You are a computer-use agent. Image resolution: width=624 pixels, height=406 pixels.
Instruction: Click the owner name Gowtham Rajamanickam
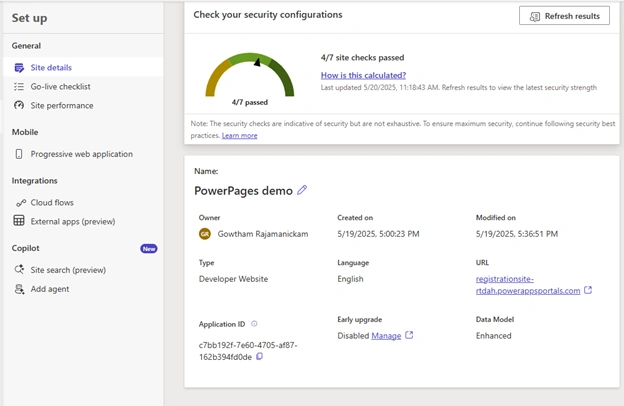point(263,234)
